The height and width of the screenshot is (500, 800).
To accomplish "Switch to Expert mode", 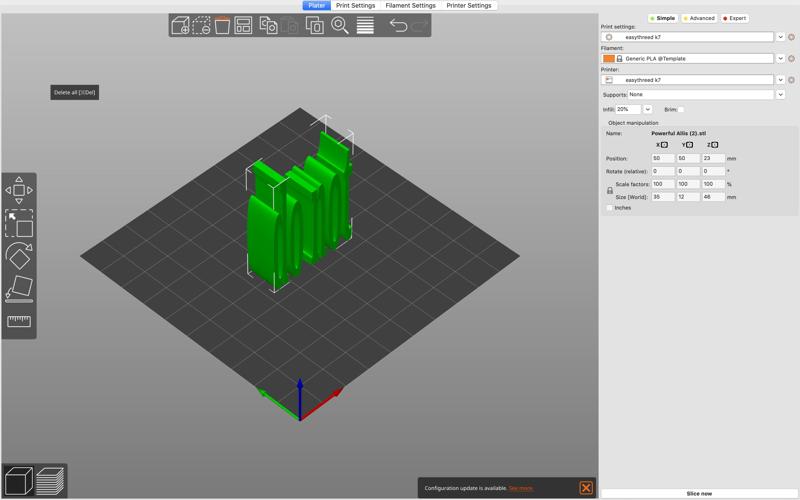I will click(x=735, y=18).
